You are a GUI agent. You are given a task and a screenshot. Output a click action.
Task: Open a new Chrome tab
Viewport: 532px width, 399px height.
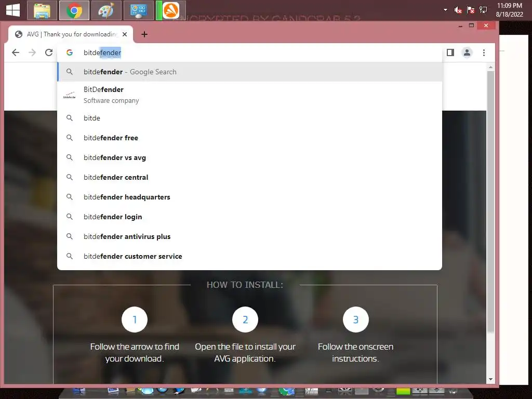pos(144,34)
